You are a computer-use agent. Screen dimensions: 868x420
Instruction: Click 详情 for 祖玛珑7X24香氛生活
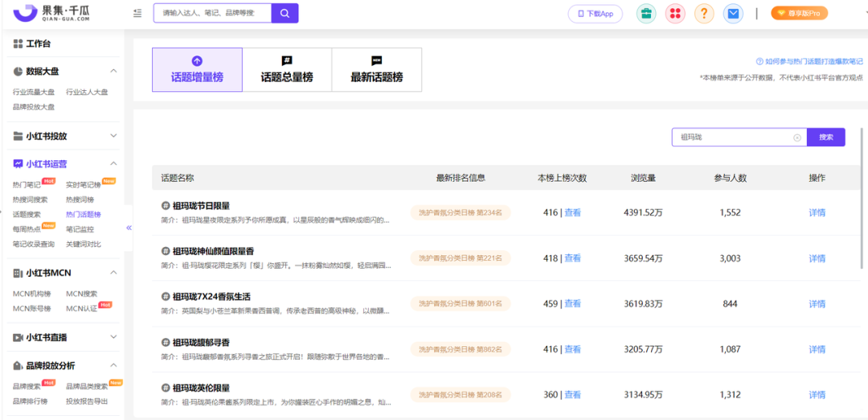coord(817,303)
